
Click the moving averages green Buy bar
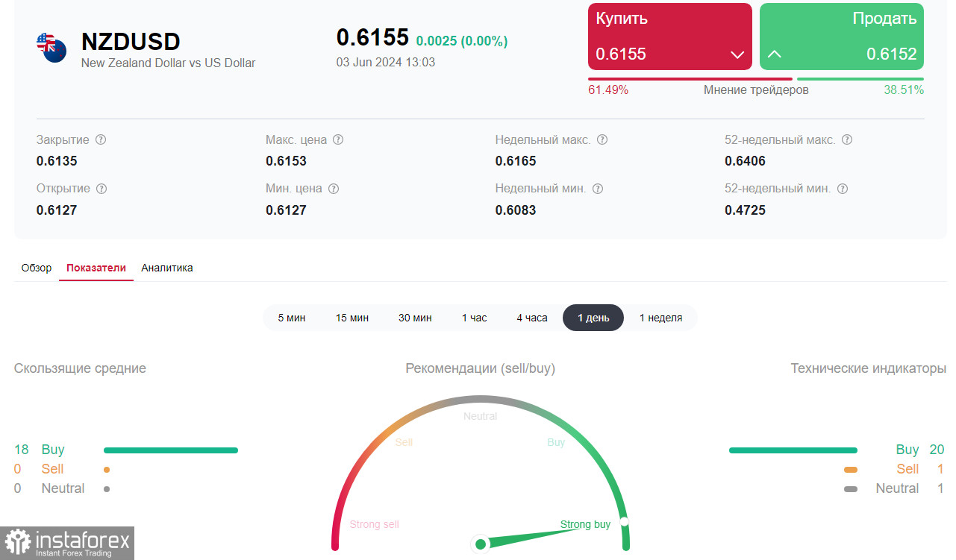click(171, 450)
